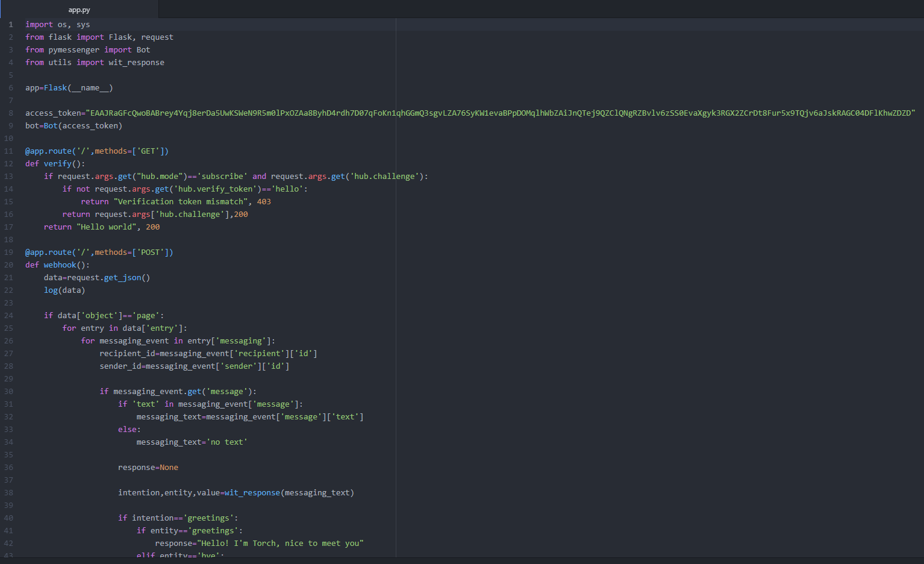Switch to the app.py tab
The image size is (924, 564).
79,10
